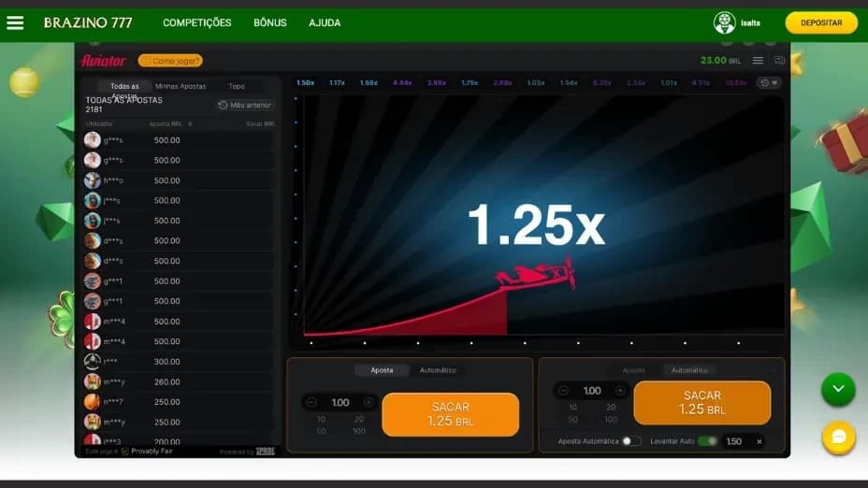The width and height of the screenshot is (868, 488).
Task: Click the 1.01x history multiplier
Action: point(669,83)
